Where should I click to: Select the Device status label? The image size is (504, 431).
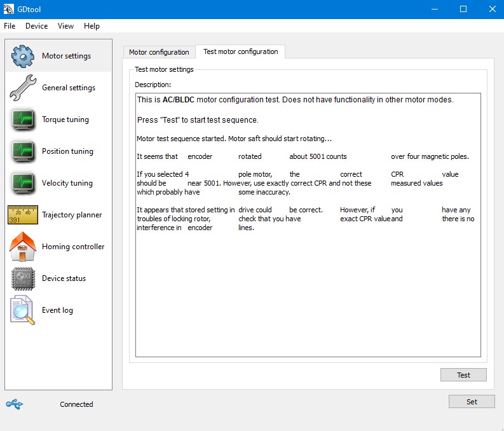point(64,278)
